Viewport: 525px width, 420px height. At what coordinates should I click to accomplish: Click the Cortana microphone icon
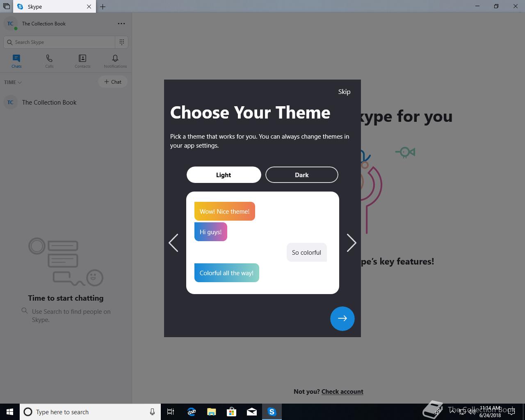pyautogui.click(x=152, y=412)
